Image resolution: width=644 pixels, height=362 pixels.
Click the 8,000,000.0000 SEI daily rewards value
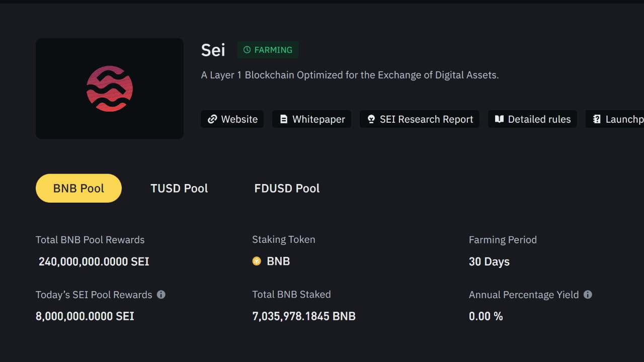[x=85, y=316]
